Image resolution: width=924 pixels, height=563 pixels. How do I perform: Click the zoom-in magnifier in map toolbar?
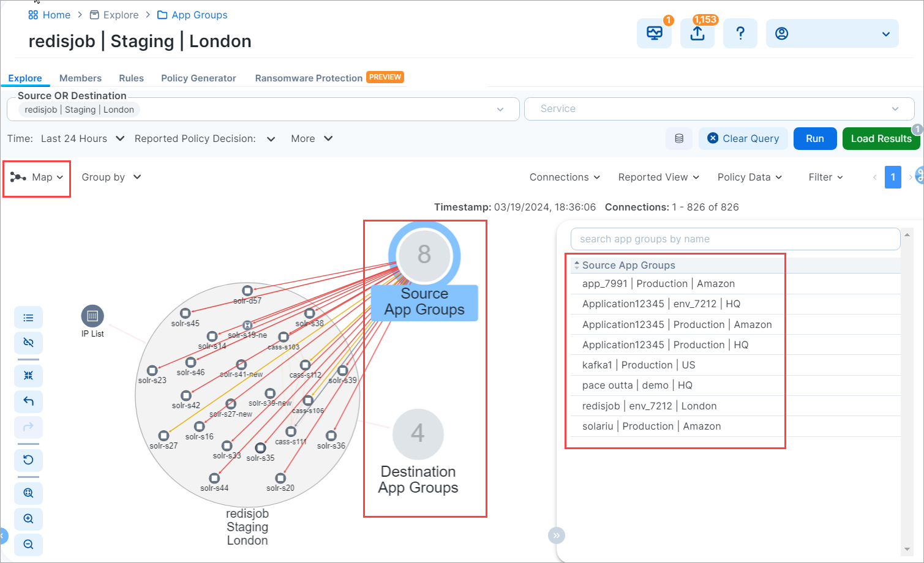point(28,519)
